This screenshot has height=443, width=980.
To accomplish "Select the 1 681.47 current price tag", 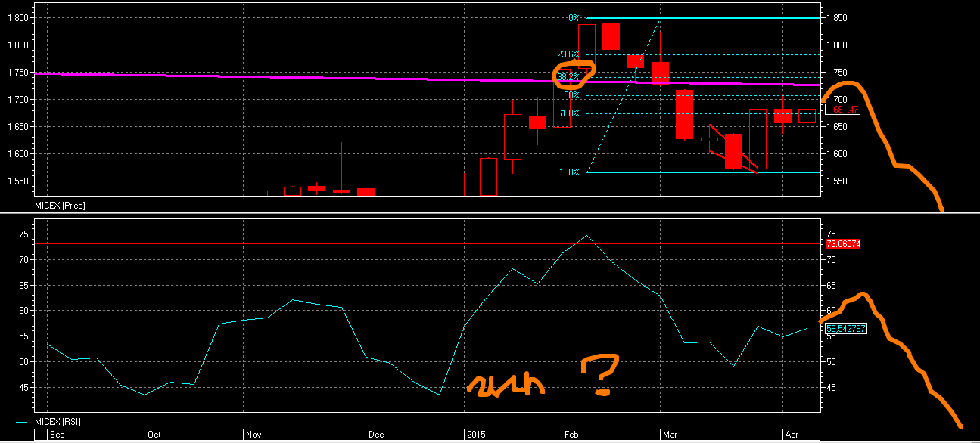I will coord(842,110).
